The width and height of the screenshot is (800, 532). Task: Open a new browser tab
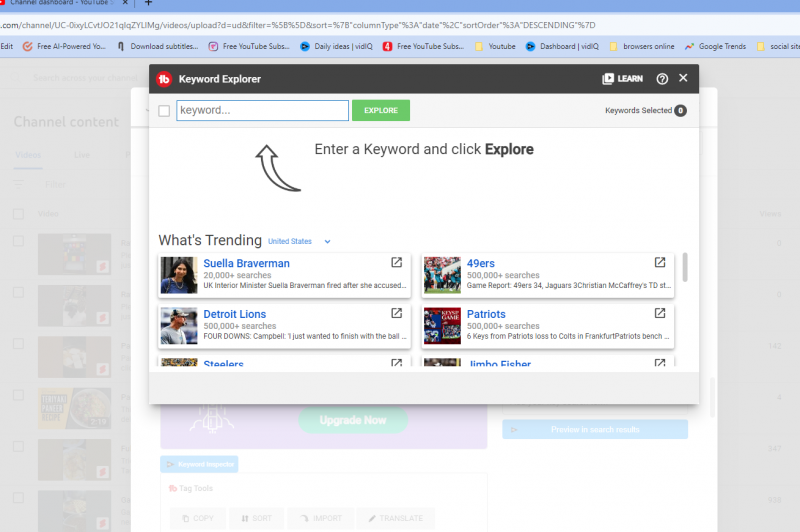pyautogui.click(x=148, y=4)
